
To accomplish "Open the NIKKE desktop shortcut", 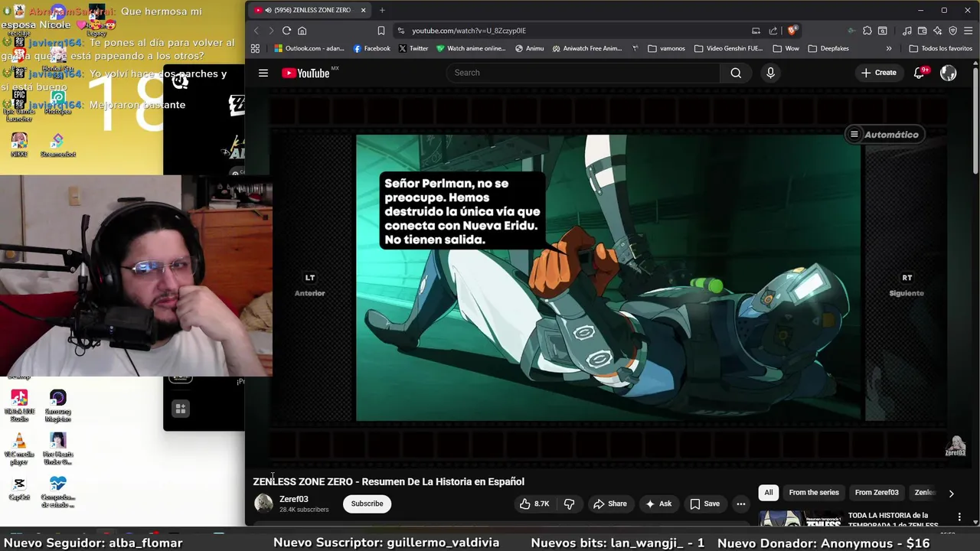I will (19, 145).
